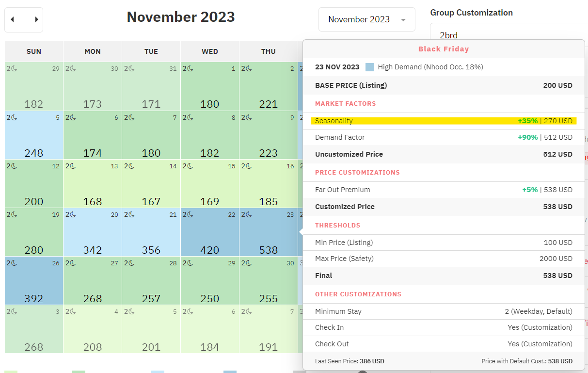Open the Group Customization 2brd field
The image size is (588, 373).
[509, 35]
